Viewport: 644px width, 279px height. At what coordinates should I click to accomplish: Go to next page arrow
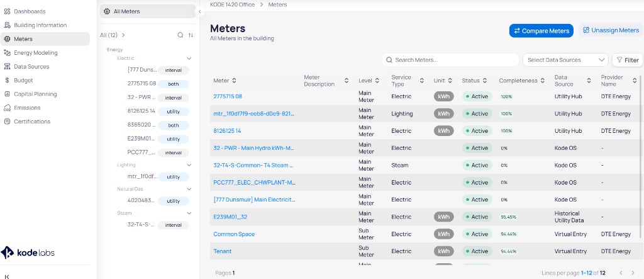tap(633, 273)
